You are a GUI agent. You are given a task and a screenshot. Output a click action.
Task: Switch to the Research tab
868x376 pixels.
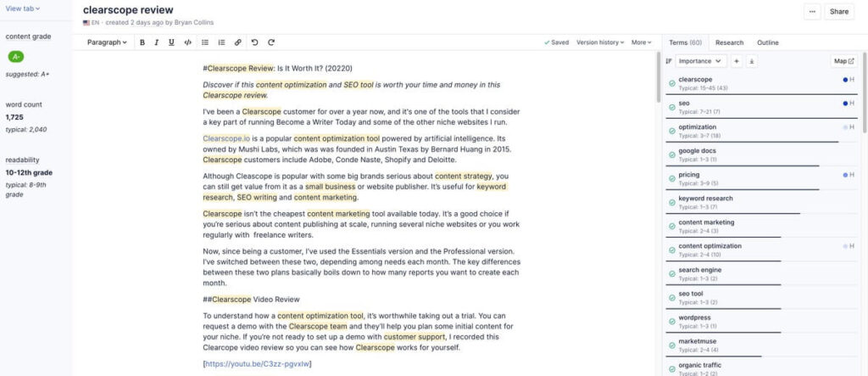(729, 42)
